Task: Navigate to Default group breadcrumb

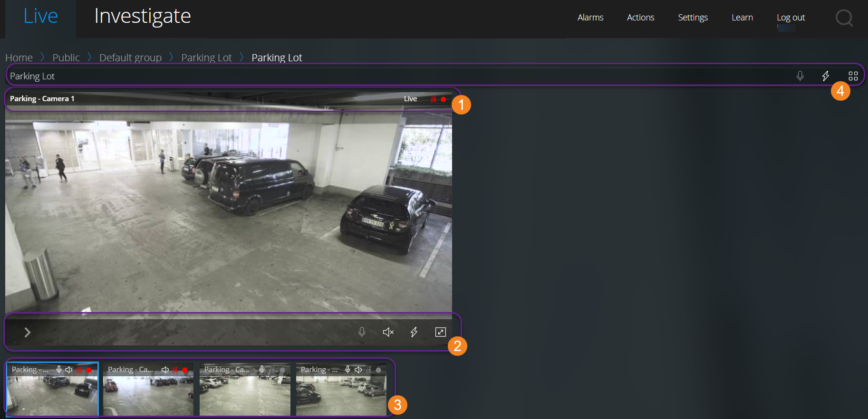Action: tap(130, 57)
